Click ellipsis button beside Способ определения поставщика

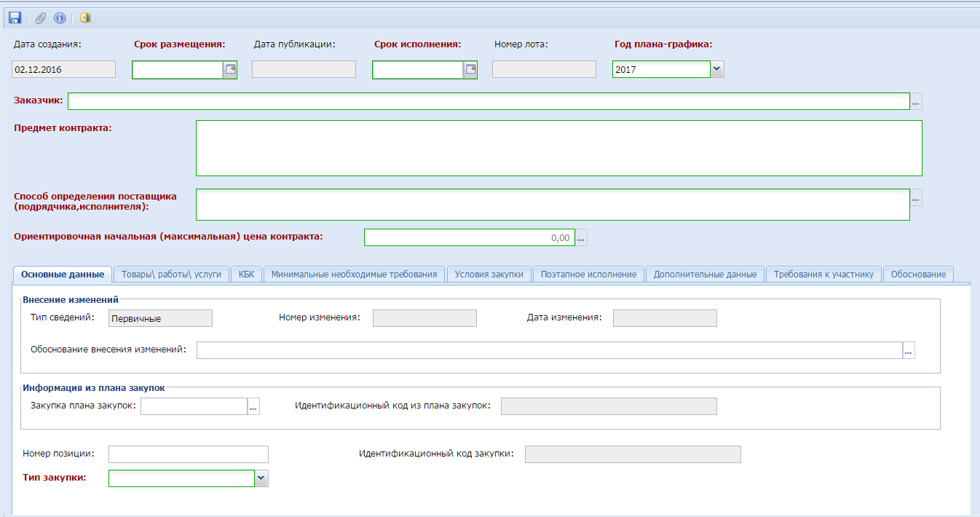[x=916, y=197]
